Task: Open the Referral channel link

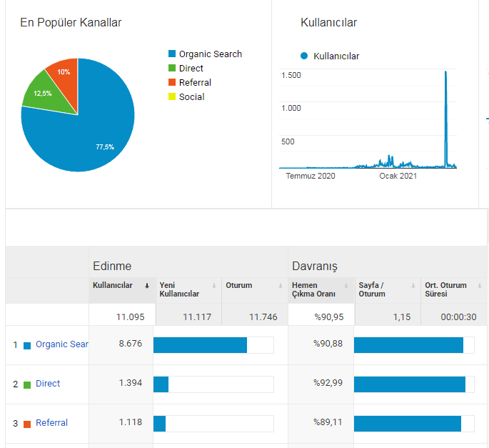Action: 51,423
